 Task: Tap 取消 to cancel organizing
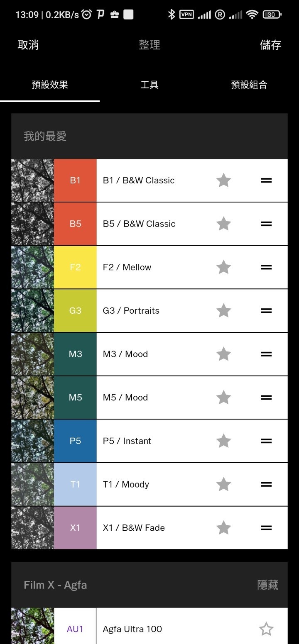[28, 45]
